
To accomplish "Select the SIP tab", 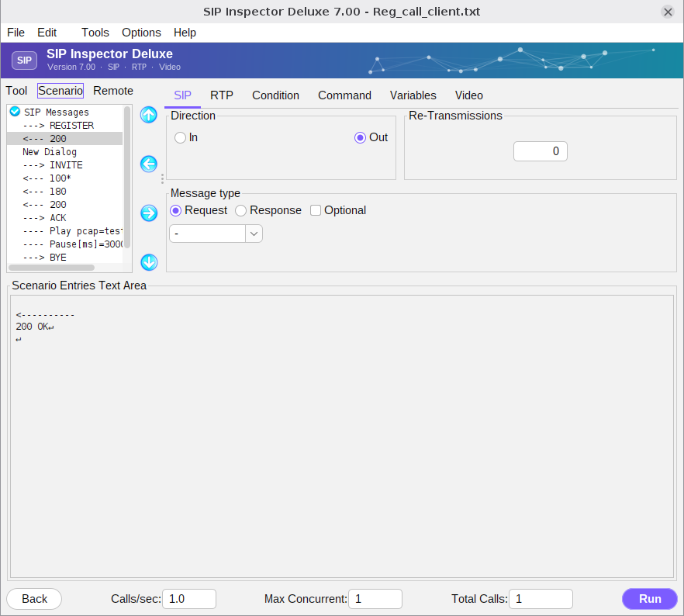I will click(x=182, y=95).
